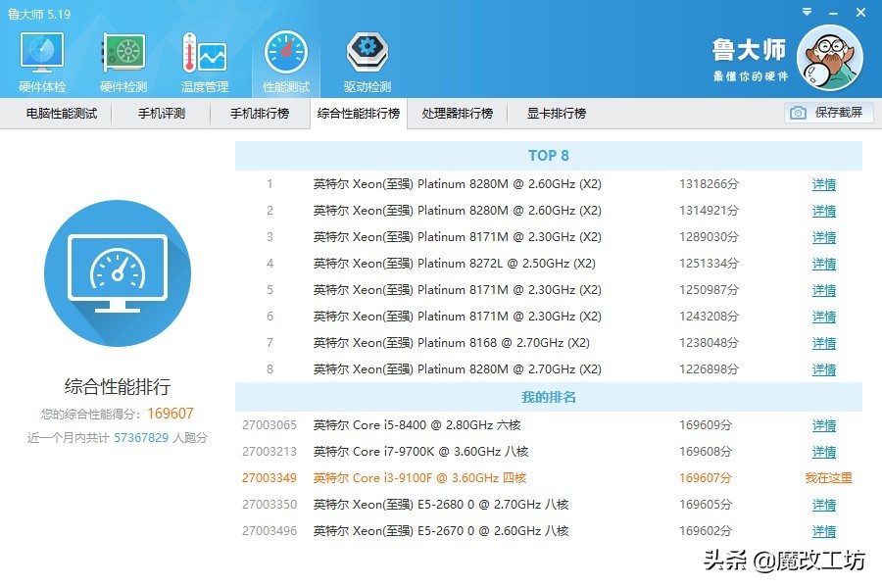The height and width of the screenshot is (588, 882).
Task: Open 详情 for the Core i7-9700K entry
Action: point(823,452)
